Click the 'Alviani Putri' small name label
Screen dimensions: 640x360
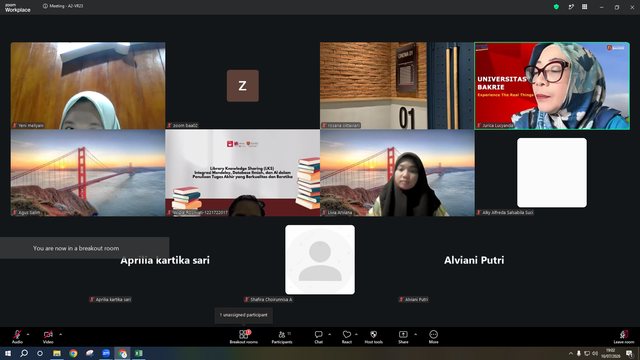pyautogui.click(x=414, y=300)
